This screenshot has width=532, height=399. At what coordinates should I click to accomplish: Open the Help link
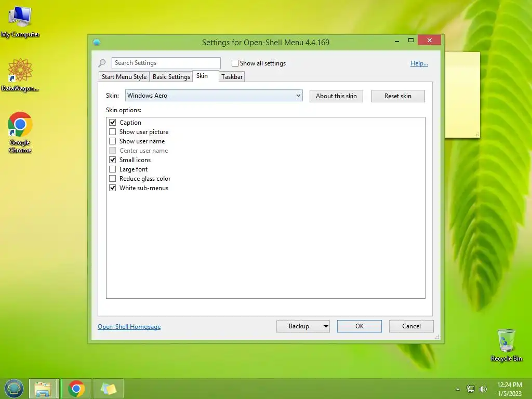tap(419, 63)
